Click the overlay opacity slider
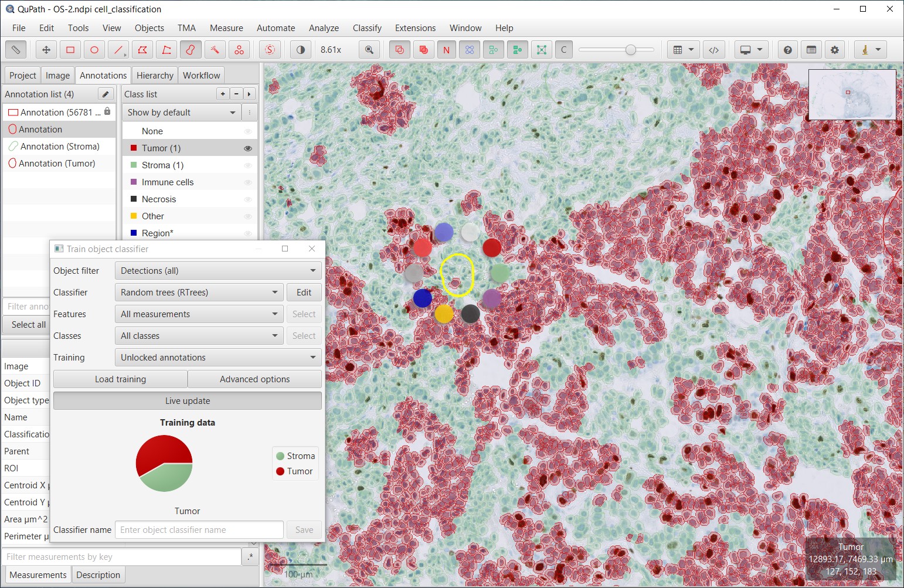This screenshot has height=588, width=904. click(616, 50)
